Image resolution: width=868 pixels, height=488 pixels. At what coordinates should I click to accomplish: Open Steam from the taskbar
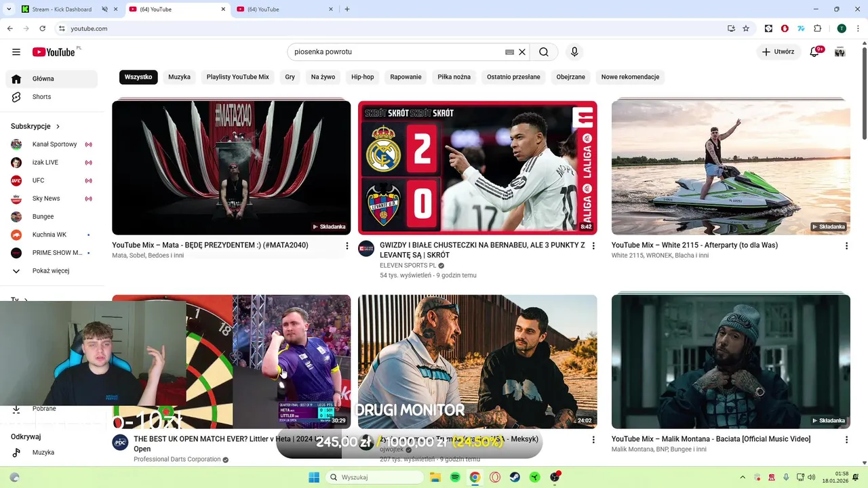tap(515, 477)
